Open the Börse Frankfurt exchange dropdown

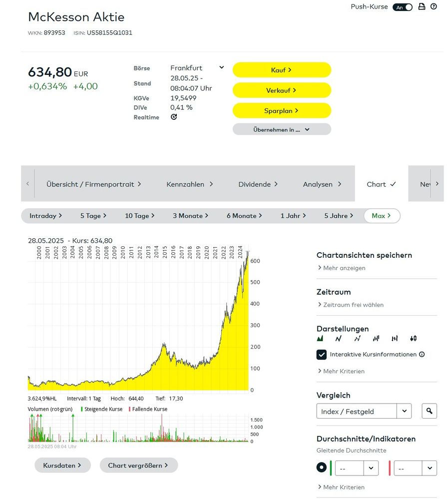[x=221, y=67]
